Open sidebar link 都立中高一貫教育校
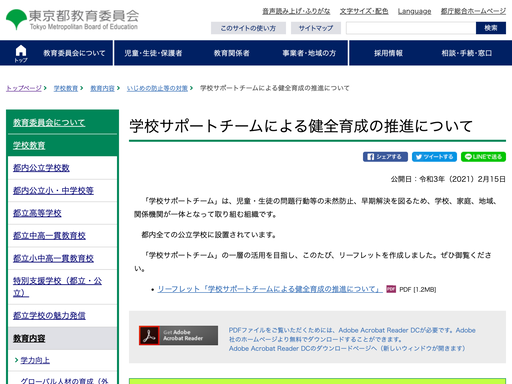 (49, 236)
